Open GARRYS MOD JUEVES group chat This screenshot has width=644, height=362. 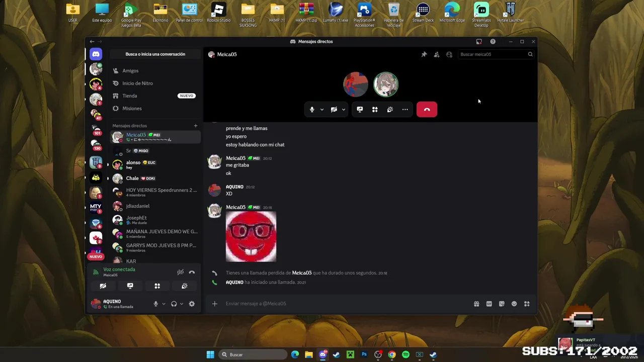coord(155,247)
